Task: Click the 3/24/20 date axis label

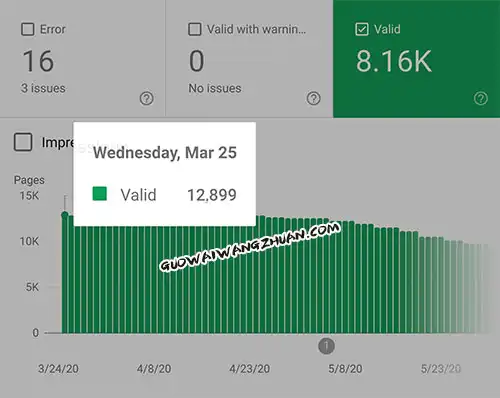Action: [x=58, y=369]
